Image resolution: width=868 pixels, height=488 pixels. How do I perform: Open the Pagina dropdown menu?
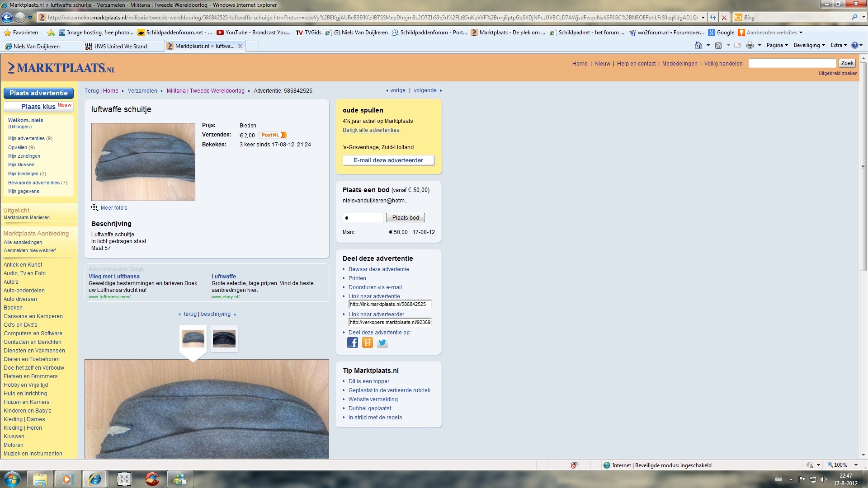coord(777,45)
